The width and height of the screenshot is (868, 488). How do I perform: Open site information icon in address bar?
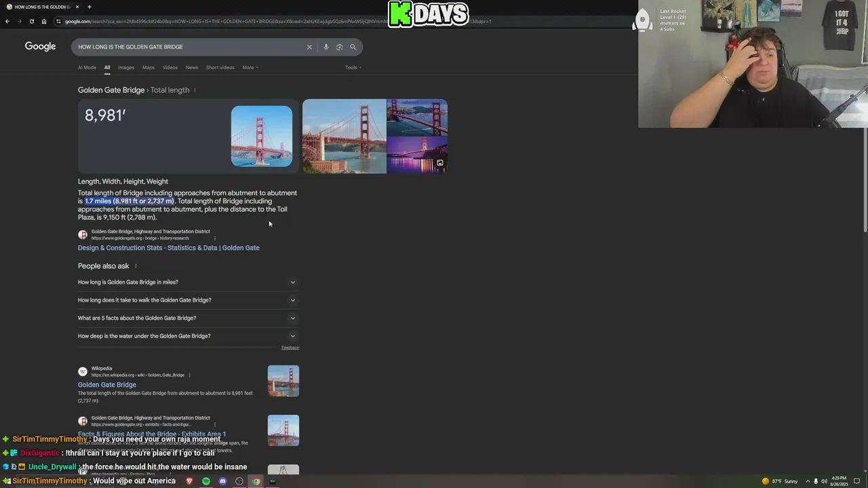59,21
